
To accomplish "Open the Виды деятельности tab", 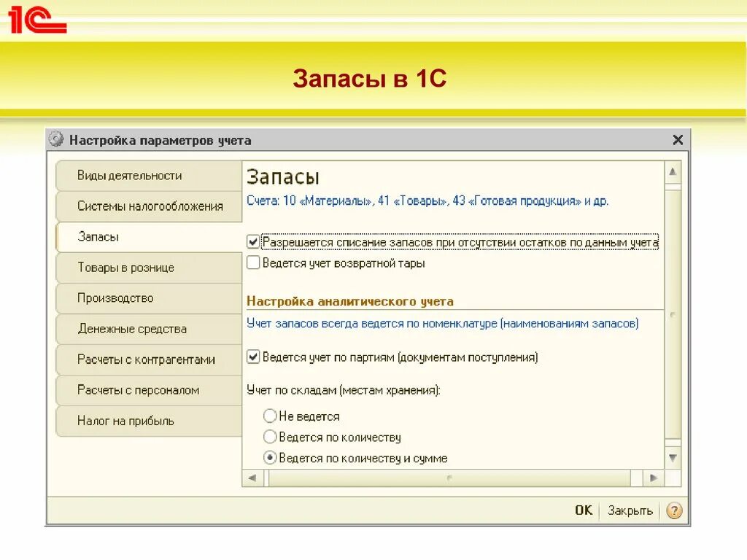I will coord(149,175).
